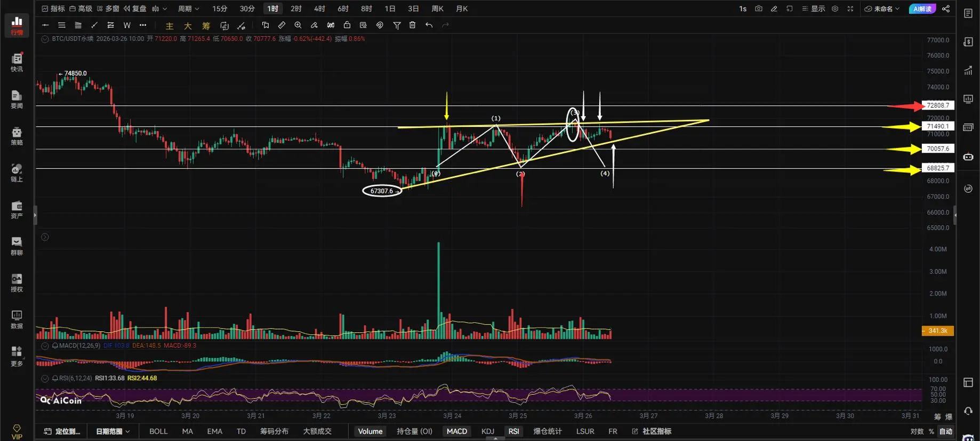Expand the 周期 period dropdown
The width and height of the screenshot is (980, 441).
[x=188, y=9]
